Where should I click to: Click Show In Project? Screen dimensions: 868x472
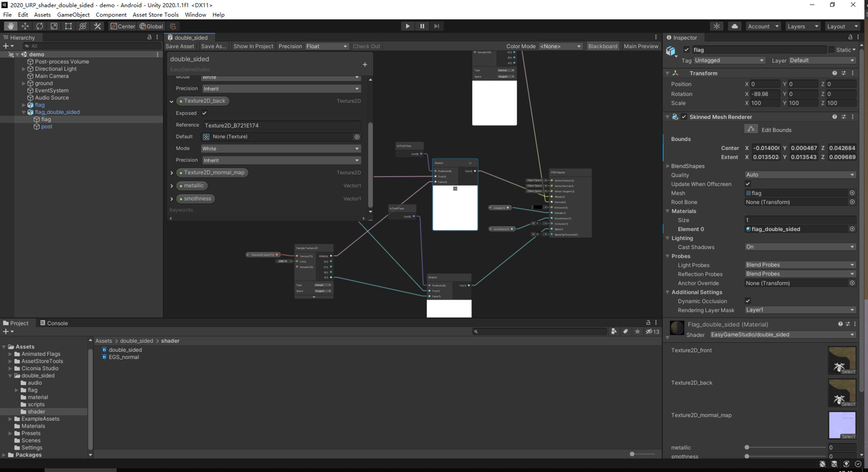pyautogui.click(x=253, y=46)
